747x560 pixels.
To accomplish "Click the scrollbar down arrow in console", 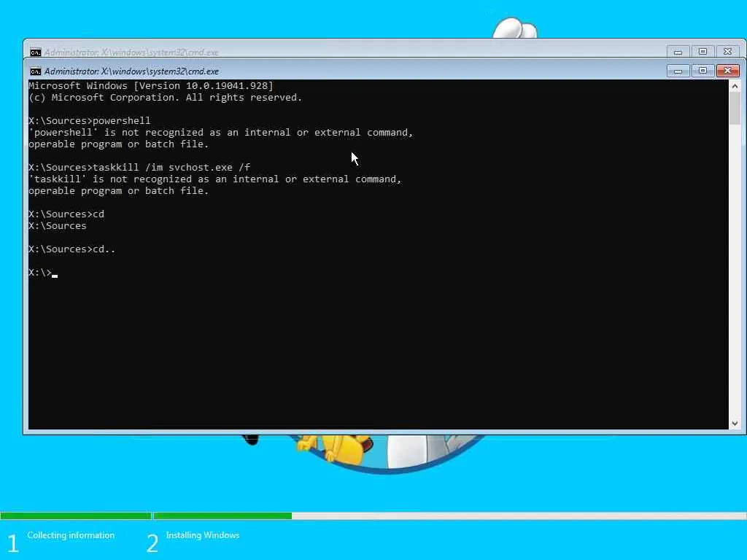I will [x=735, y=423].
